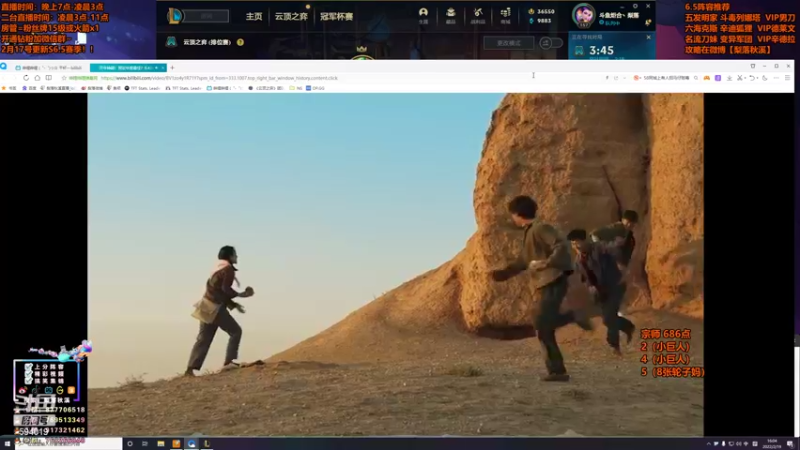Open League client settings gear icon

coord(635,6)
